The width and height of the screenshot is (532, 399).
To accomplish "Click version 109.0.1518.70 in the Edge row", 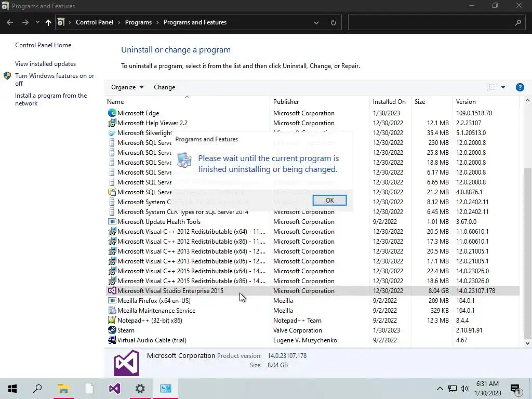I will coord(474,113).
